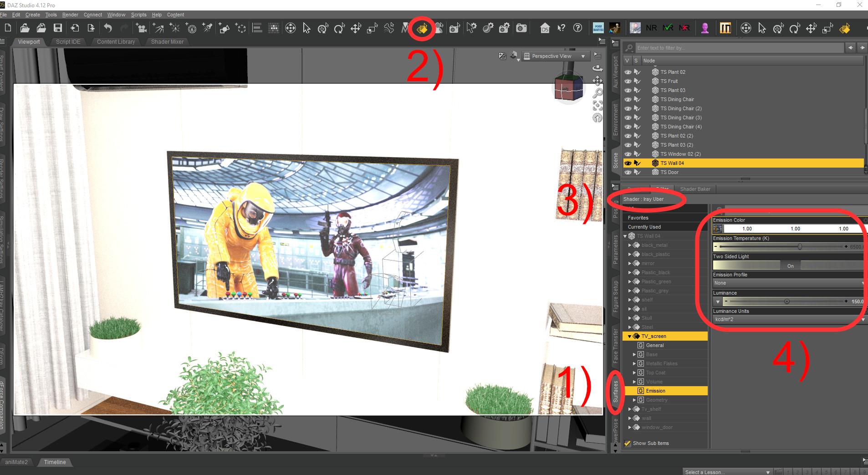
Task: Toggle selectability arrow for TS Plant 03
Action: click(637, 90)
